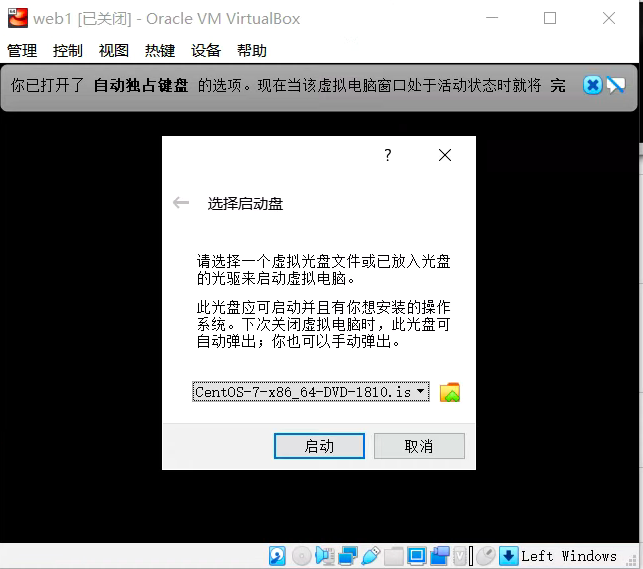Click the USB devices status icon

[x=371, y=556]
